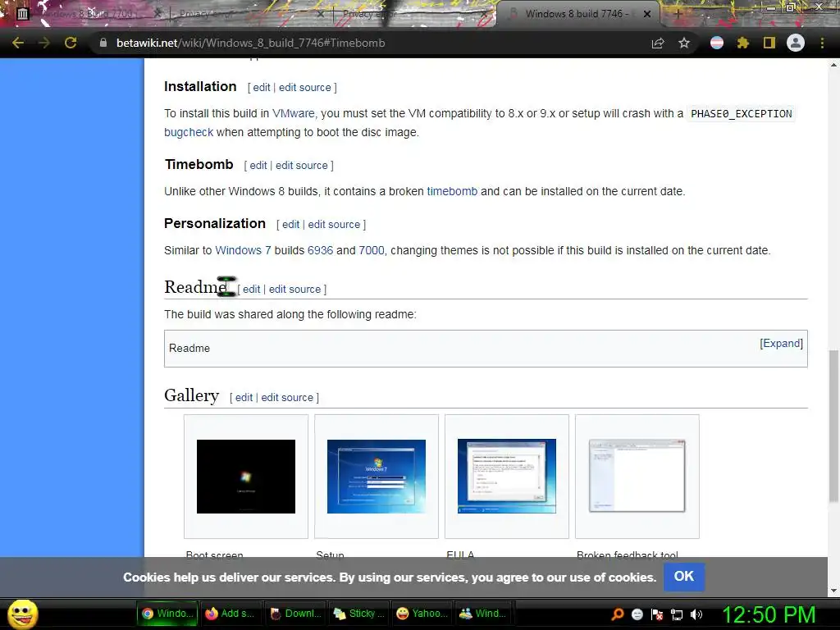Click the scrollbar down arrow
The width and height of the screenshot is (840, 630).
tap(833, 591)
